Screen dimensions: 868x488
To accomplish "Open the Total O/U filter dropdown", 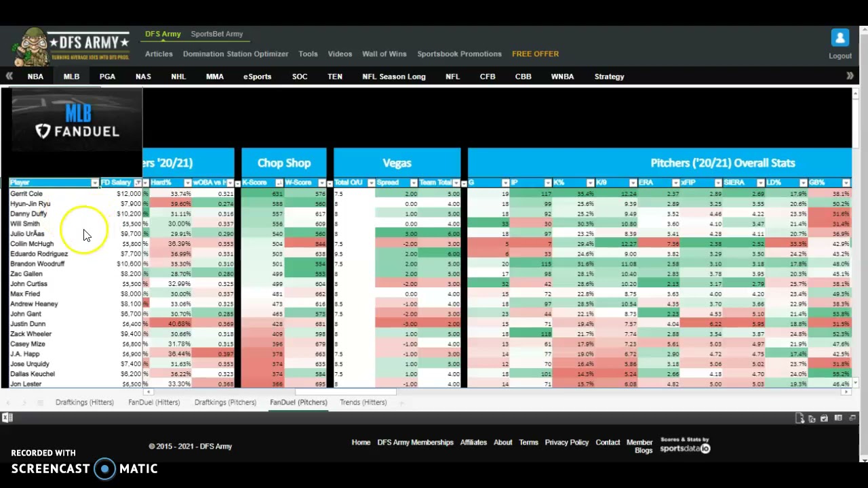I will 371,183.
